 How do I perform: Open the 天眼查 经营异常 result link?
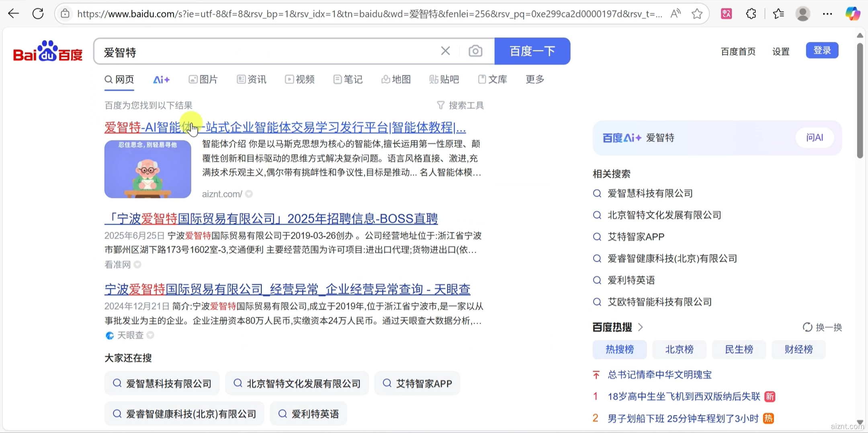287,289
